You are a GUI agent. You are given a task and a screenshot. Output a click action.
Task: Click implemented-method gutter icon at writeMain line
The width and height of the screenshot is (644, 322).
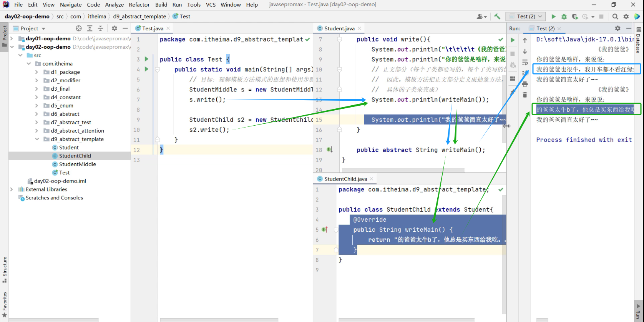tap(330, 150)
